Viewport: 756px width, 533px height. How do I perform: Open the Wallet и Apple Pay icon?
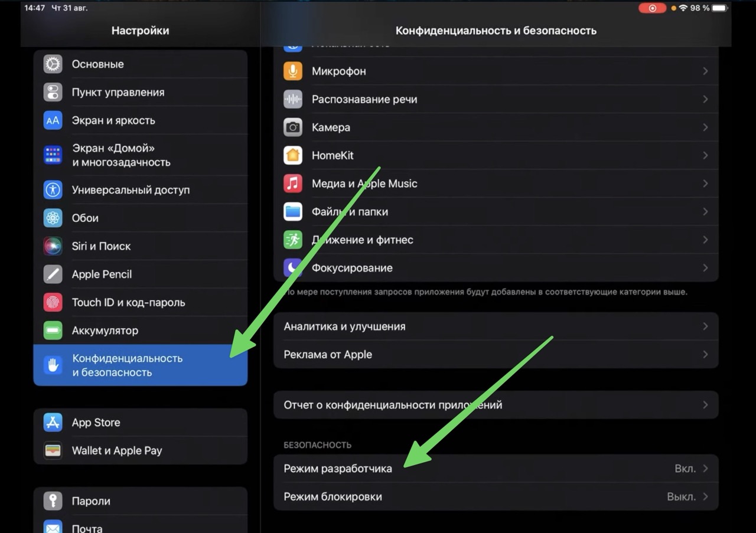[53, 450]
